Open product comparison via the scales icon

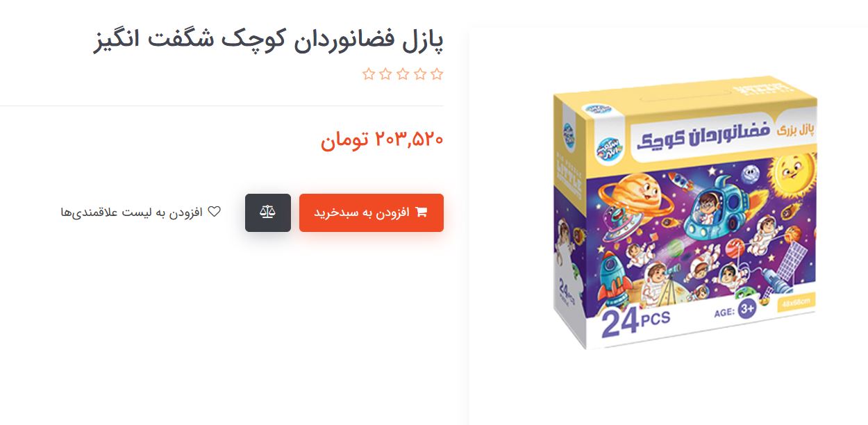click(x=268, y=212)
